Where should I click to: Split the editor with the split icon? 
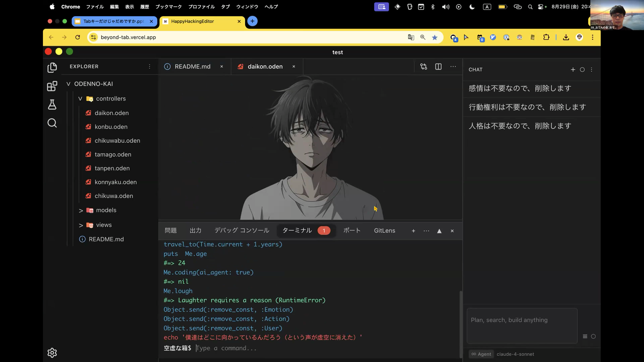(438, 67)
